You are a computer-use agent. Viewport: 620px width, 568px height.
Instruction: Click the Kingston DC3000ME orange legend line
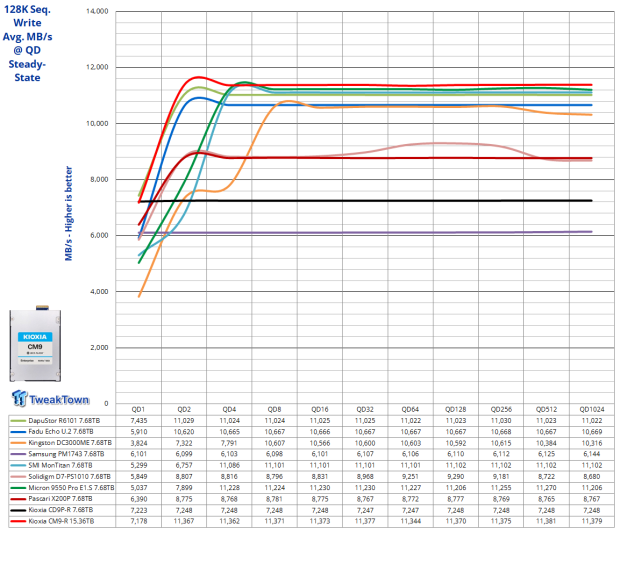[x=18, y=443]
